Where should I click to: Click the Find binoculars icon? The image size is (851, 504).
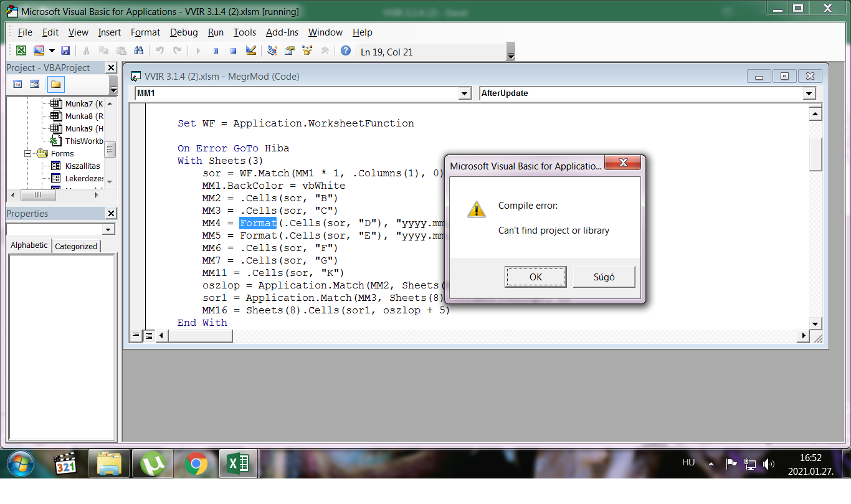point(138,51)
